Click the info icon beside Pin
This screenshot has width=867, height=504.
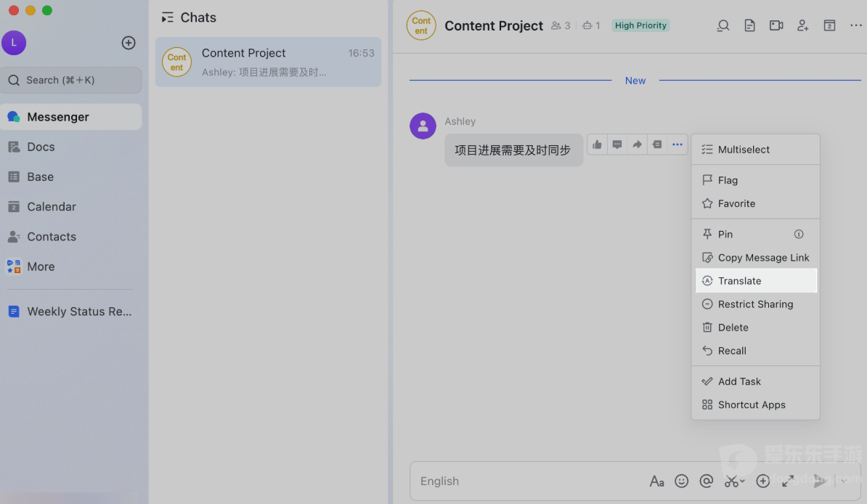799,234
